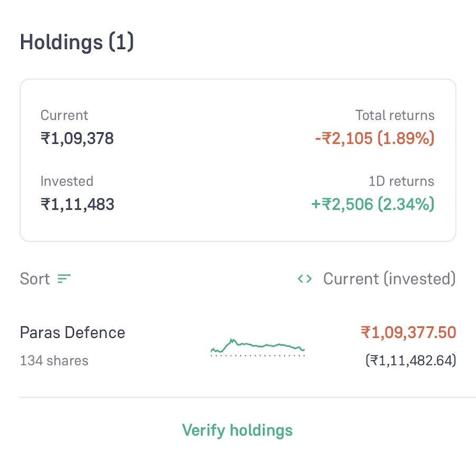Click the Invested label in summary card

pos(67,181)
